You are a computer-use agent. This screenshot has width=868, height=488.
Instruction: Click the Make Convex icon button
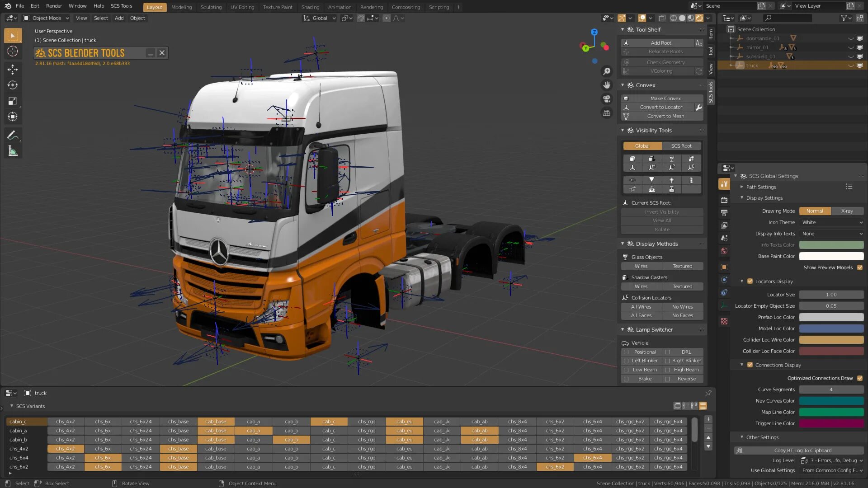[x=626, y=98]
